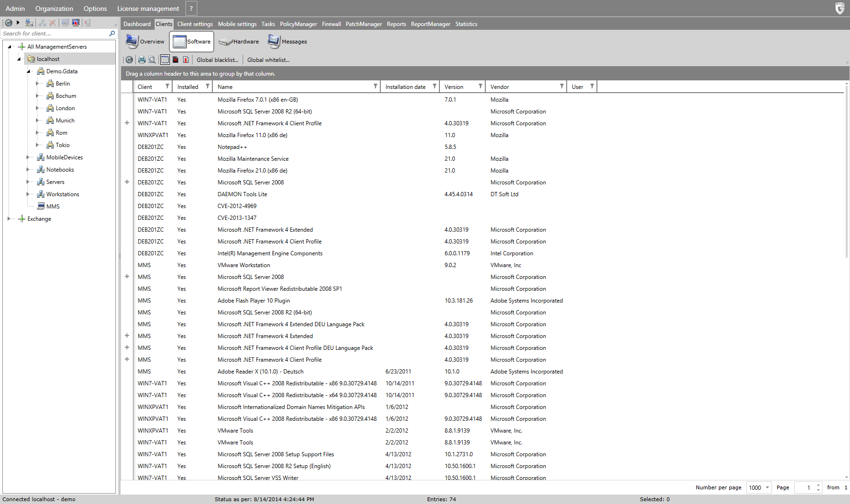This screenshot has width=850, height=504.
Task: Click the red X delete icon
Action: (x=53, y=23)
